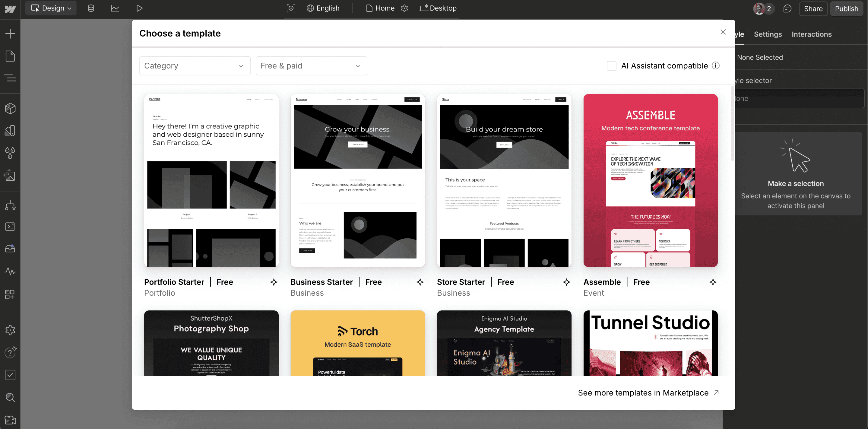Viewport: 868px width, 429px height.
Task: Open See more templates in Marketplace
Action: [x=648, y=392]
